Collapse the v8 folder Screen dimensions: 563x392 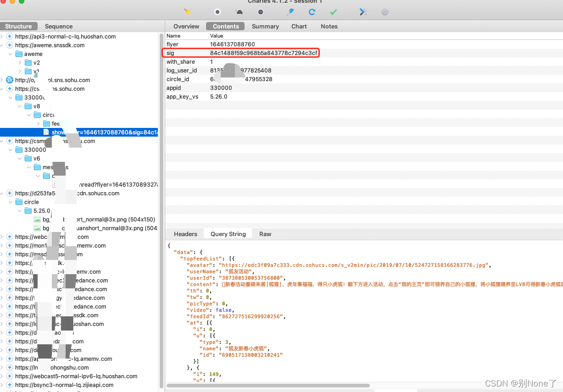(20, 106)
